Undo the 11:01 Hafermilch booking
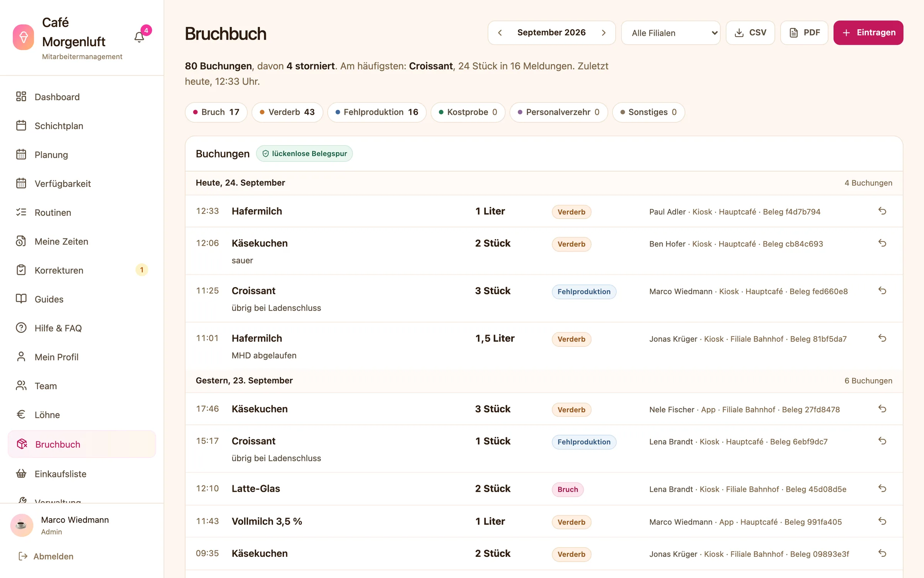The height and width of the screenshot is (578, 924). [882, 338]
